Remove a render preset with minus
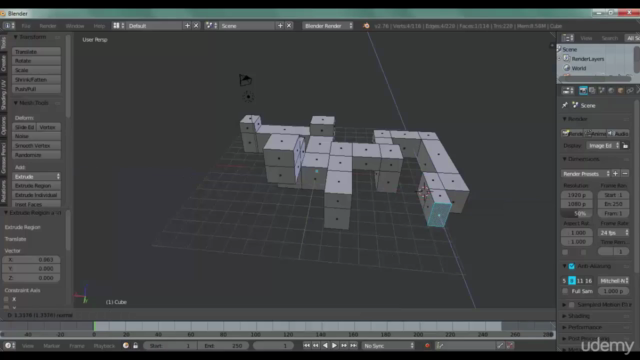Viewport: 640px width, 360px height. pos(625,173)
